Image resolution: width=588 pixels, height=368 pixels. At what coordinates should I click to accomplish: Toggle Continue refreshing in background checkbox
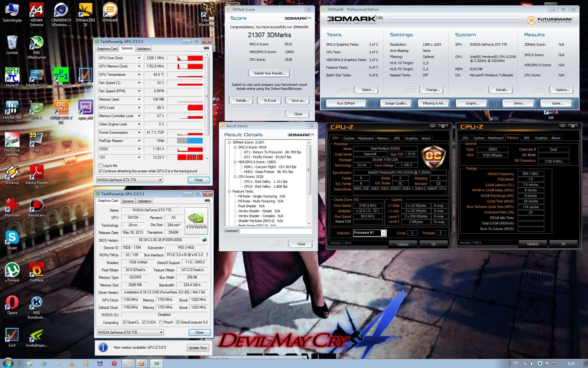100,171
